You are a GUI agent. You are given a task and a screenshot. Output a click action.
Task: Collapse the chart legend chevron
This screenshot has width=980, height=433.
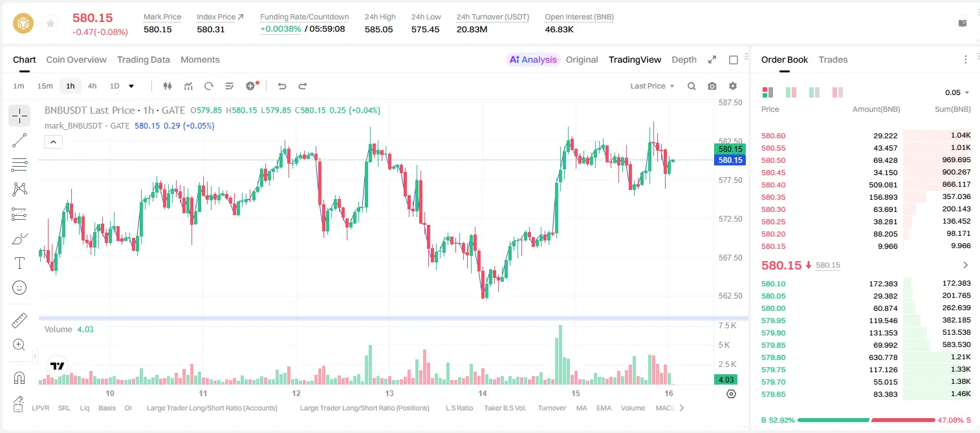[54, 142]
